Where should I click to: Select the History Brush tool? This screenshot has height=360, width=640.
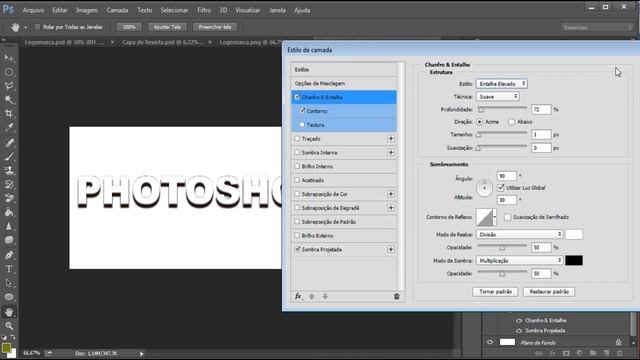pos(9,184)
